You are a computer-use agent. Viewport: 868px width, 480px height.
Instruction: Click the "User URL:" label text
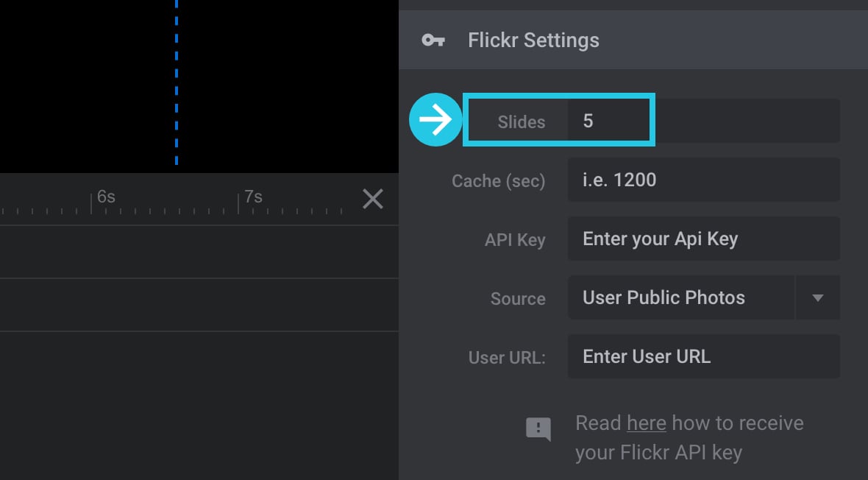507,358
